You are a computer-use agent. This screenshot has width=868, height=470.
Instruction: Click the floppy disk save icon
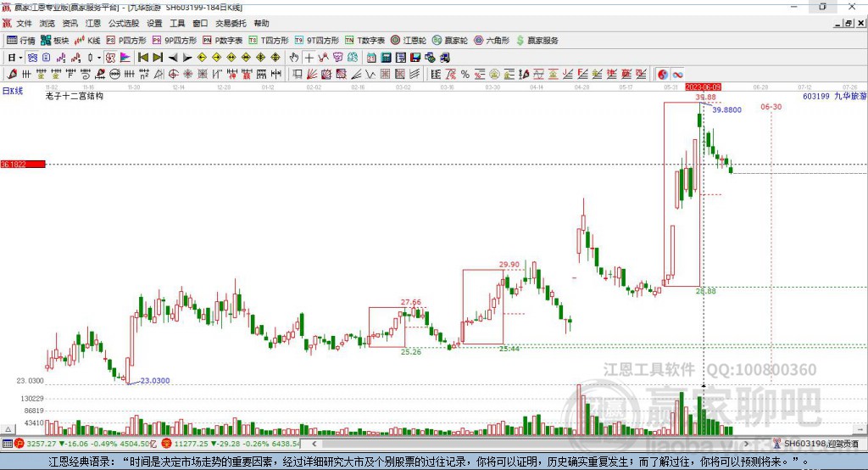(415, 58)
